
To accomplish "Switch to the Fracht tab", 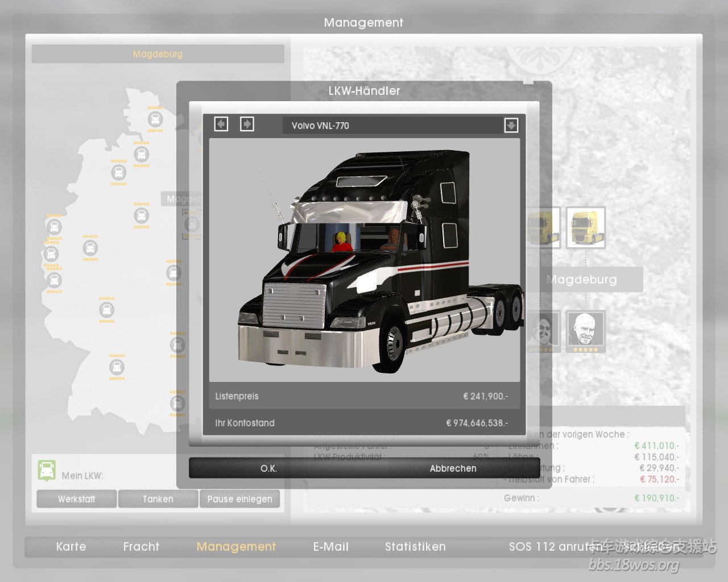I will [x=141, y=547].
